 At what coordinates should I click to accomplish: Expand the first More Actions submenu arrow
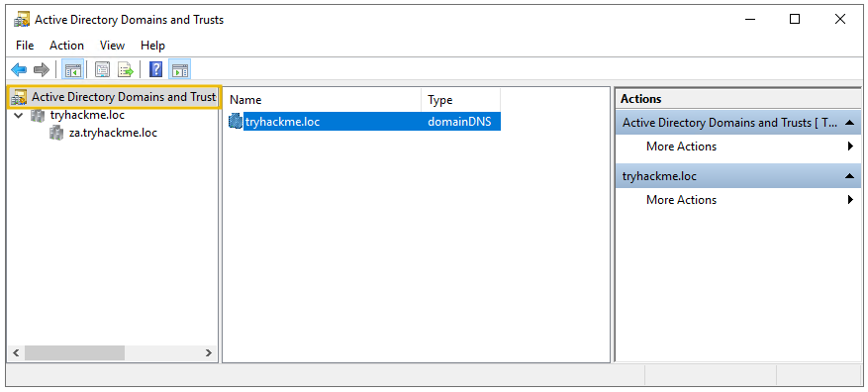pyautogui.click(x=850, y=147)
